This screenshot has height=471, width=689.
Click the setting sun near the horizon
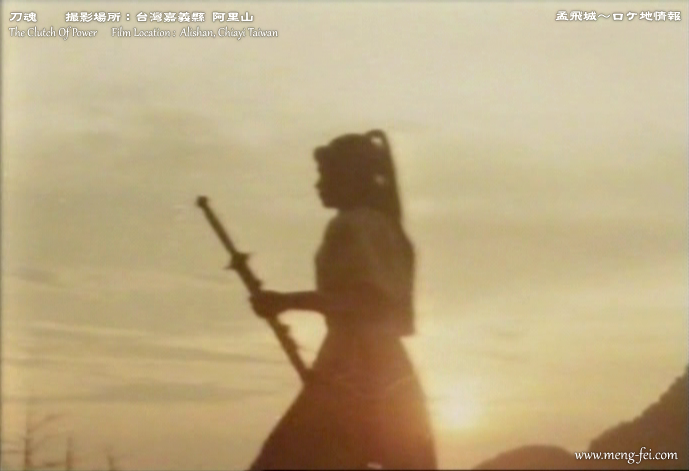[x=457, y=404]
